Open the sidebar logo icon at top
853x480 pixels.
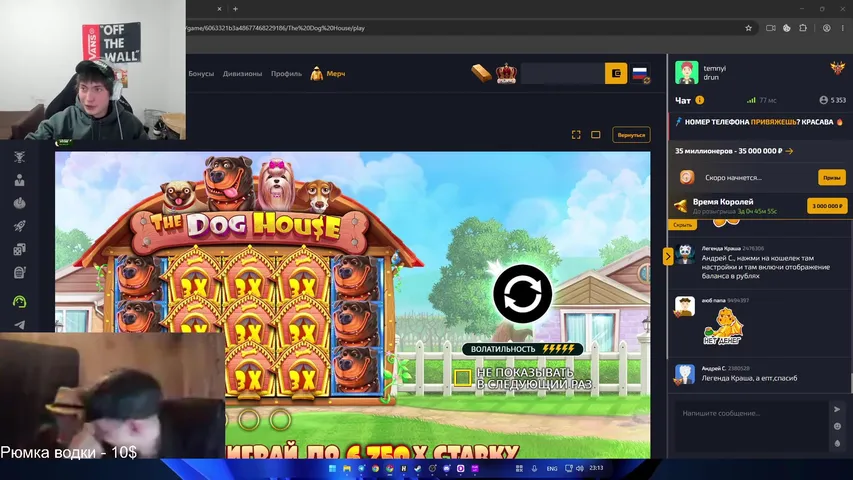[x=20, y=157]
